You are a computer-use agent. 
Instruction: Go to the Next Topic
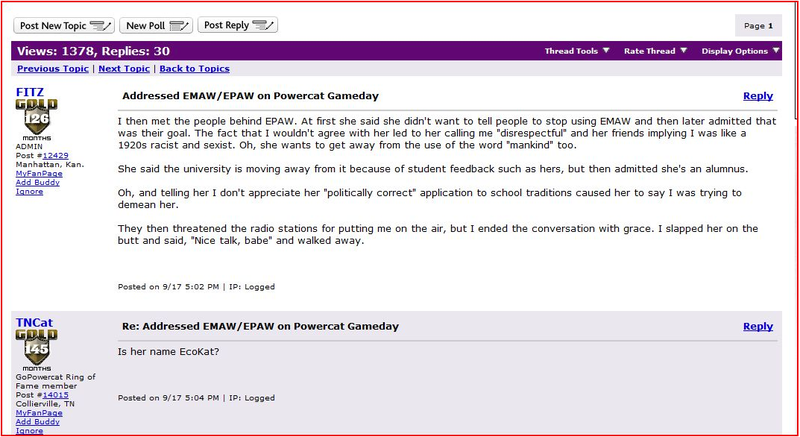click(124, 69)
